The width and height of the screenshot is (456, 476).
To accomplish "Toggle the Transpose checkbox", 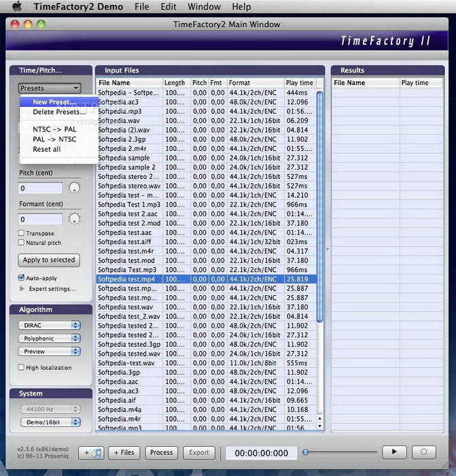I will click(21, 233).
